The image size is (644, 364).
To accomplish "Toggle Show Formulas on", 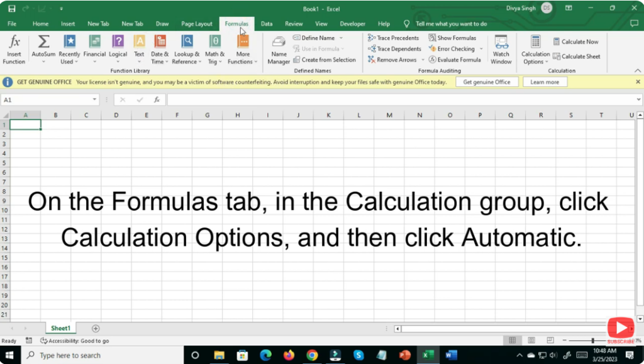I will tap(454, 38).
